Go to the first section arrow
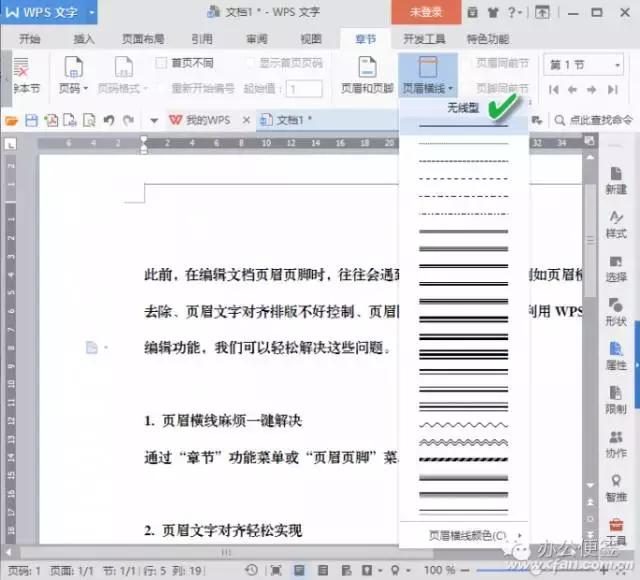Screen dimensions: 640x580 pyautogui.click(x=553, y=89)
